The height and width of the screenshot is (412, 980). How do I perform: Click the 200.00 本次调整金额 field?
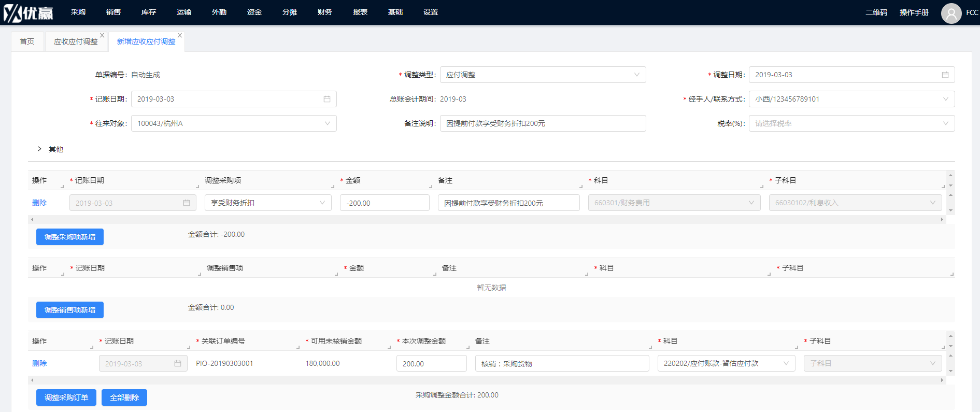[x=432, y=363]
